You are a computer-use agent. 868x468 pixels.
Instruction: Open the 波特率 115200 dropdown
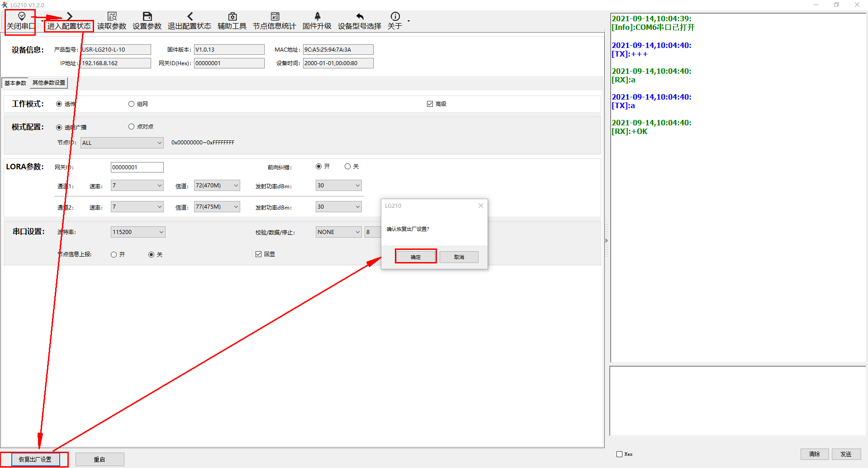pos(138,232)
